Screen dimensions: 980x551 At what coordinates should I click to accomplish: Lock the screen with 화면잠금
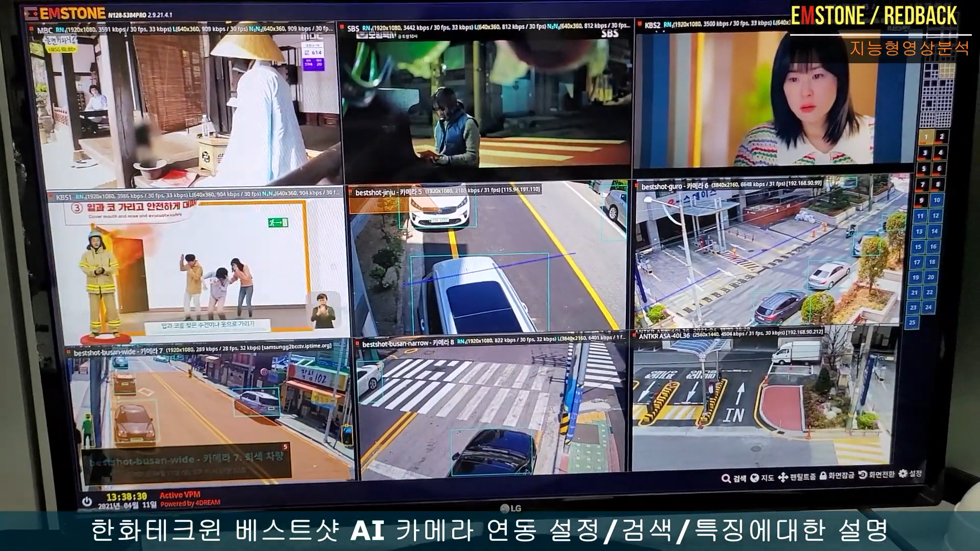[836, 475]
